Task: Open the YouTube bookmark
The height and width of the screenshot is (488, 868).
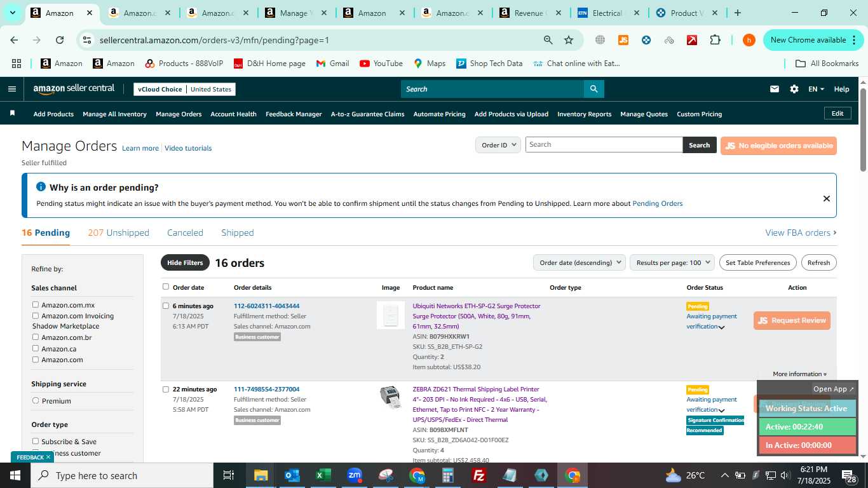Action: point(381,64)
